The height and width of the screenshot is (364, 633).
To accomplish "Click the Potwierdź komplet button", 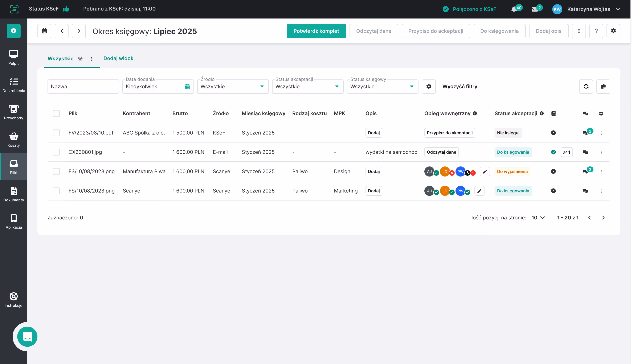I will pos(316,31).
